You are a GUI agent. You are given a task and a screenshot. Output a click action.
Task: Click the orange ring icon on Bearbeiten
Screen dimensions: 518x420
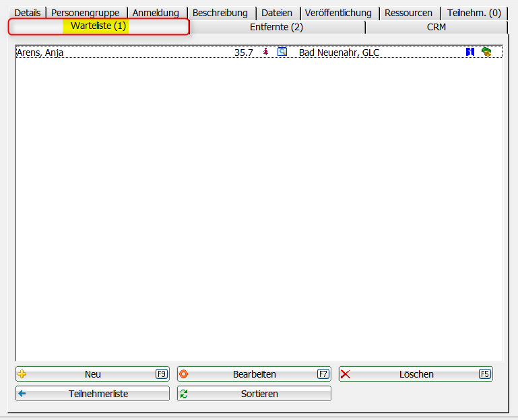(x=184, y=374)
